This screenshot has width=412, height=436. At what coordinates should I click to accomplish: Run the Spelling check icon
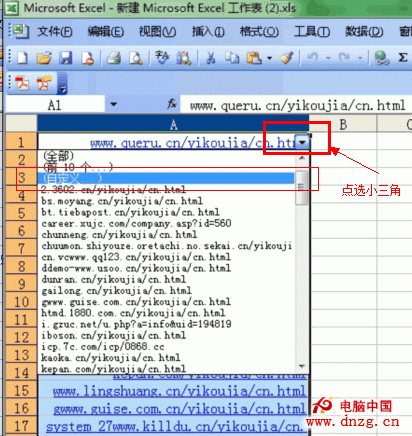162,58
